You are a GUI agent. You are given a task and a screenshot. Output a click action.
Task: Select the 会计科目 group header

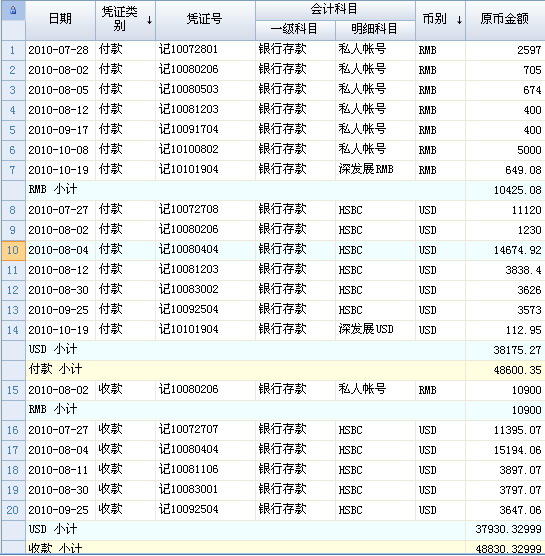[335, 10]
